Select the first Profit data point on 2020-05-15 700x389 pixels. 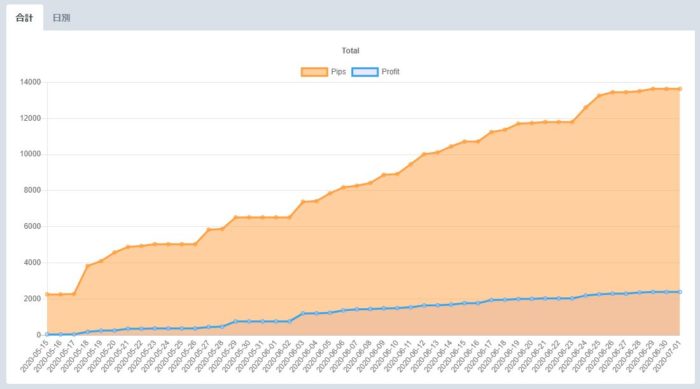pyautogui.click(x=47, y=335)
